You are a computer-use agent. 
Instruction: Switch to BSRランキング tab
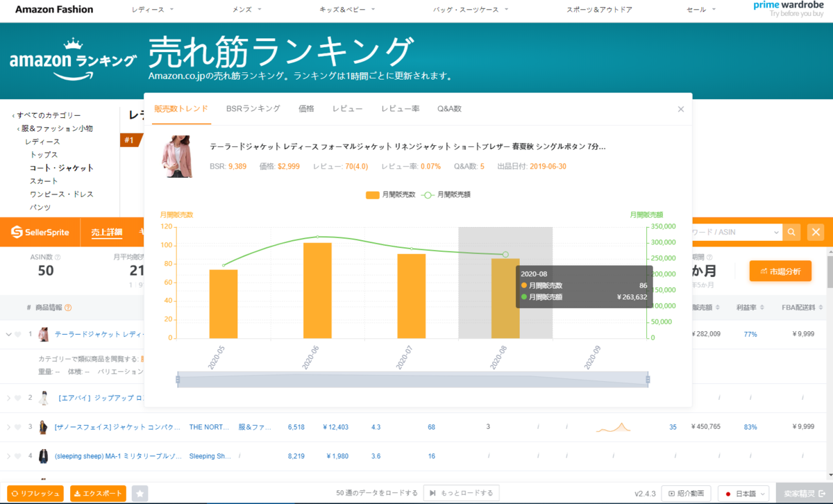(x=253, y=109)
